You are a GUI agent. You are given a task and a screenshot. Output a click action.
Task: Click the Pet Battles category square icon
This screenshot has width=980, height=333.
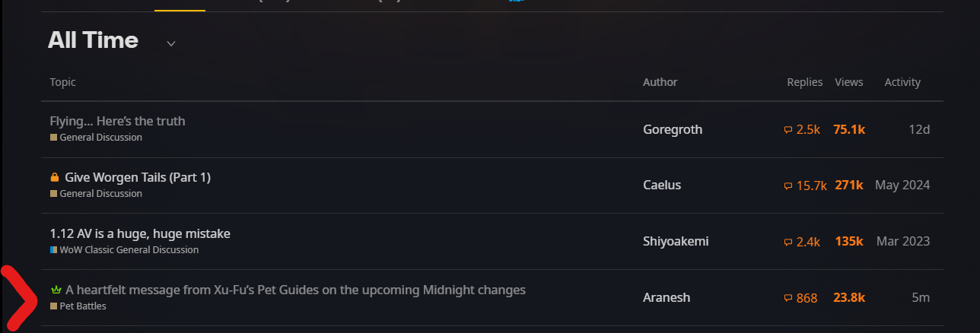click(x=53, y=306)
